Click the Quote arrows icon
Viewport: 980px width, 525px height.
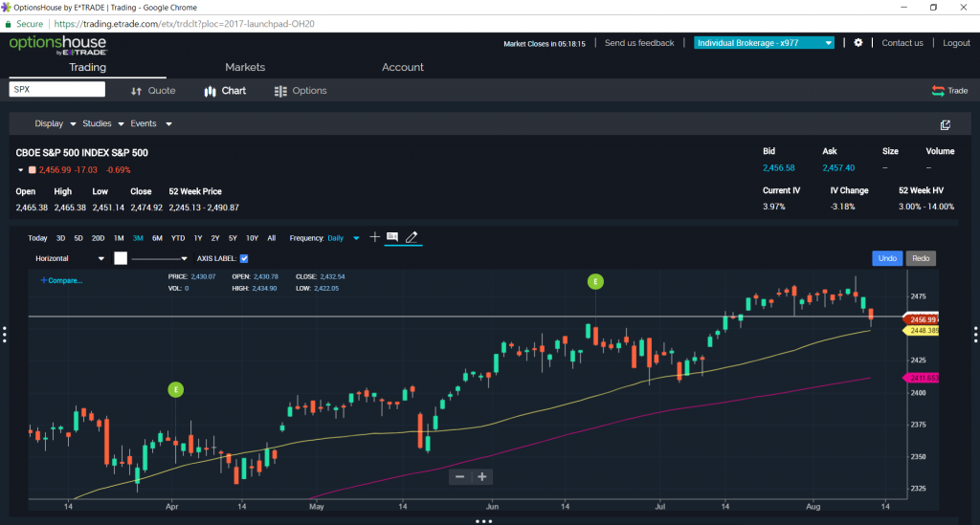tap(136, 91)
